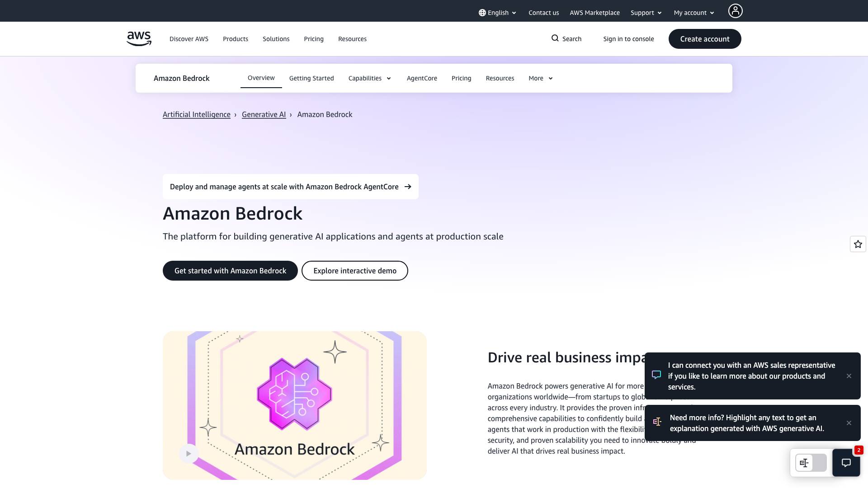Click the AWS logo

click(139, 39)
